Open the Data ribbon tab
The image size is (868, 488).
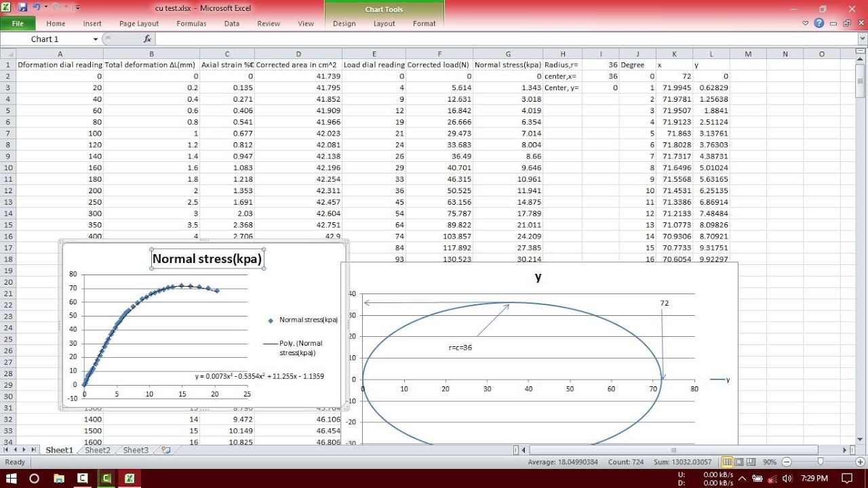pos(232,23)
